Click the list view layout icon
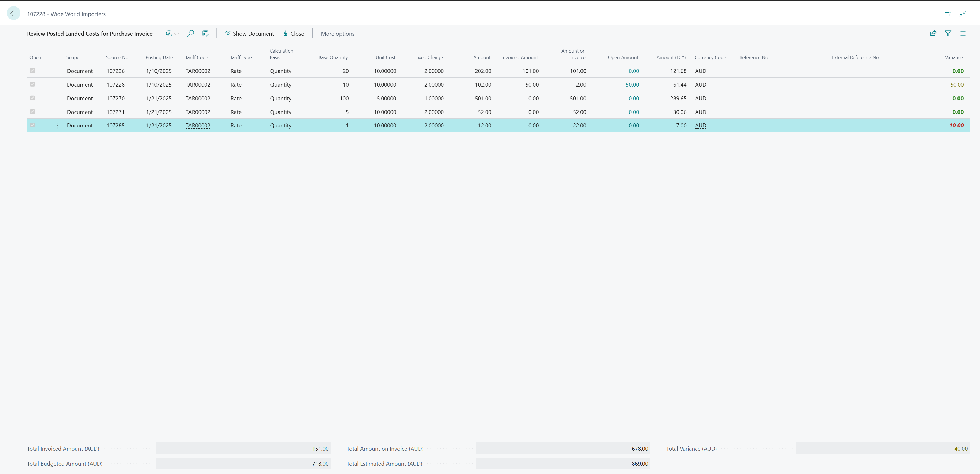The width and height of the screenshot is (980, 474). coord(963,34)
